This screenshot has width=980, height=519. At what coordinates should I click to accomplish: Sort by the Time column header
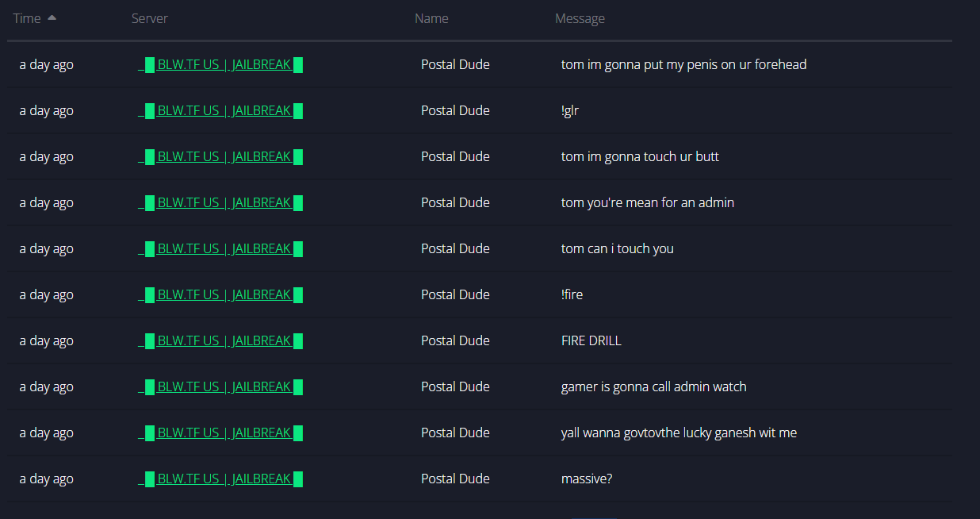pyautogui.click(x=27, y=18)
